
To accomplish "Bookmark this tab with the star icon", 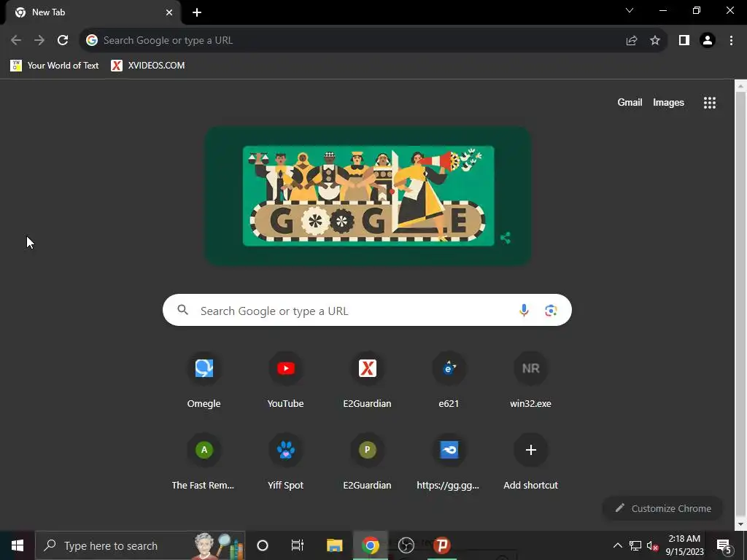I will click(655, 41).
